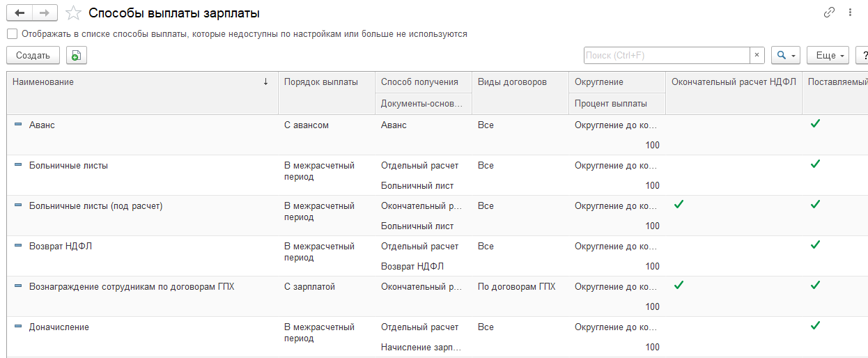The height and width of the screenshot is (358, 868).
Task: Click Окончательный расчет НДФЛ checkmark for Больничные листы (под расчет)
Action: (679, 205)
